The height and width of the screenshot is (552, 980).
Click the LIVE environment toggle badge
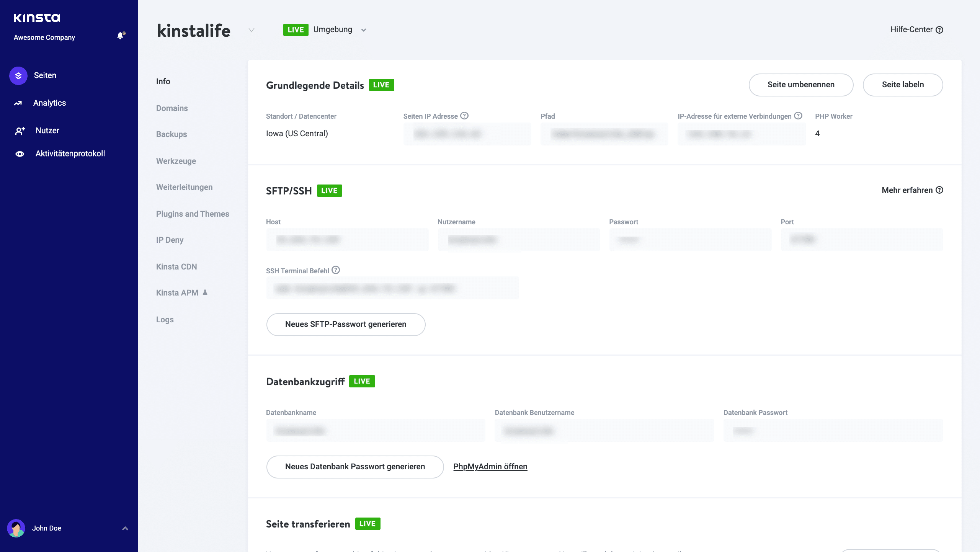click(x=296, y=29)
